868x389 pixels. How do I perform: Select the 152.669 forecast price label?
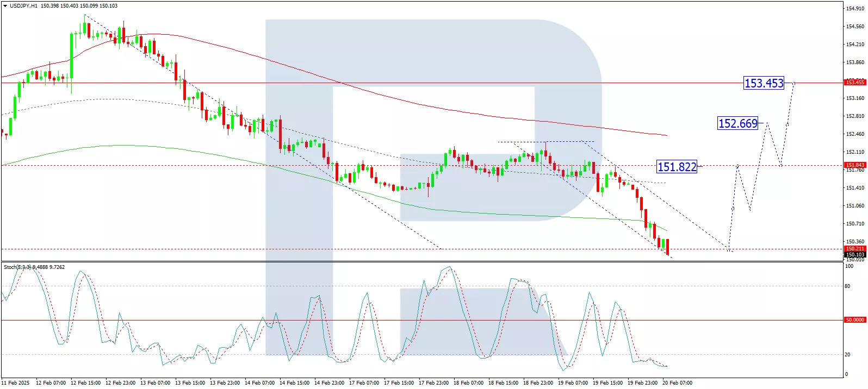click(737, 123)
